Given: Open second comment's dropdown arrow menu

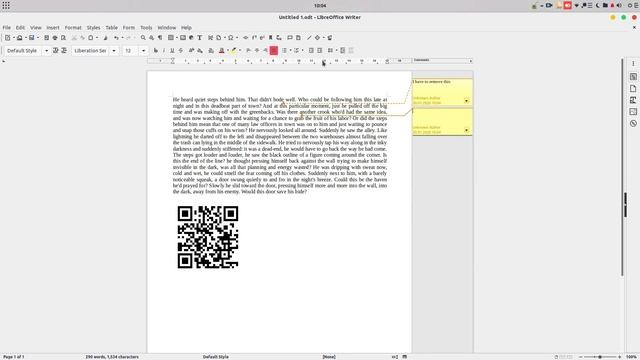Looking at the screenshot, I should (466, 130).
